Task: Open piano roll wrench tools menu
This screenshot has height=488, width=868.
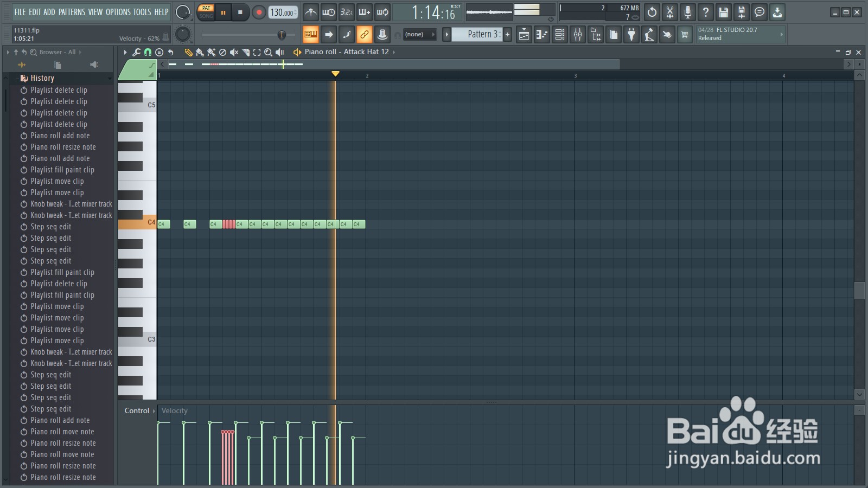Action: click(x=136, y=52)
